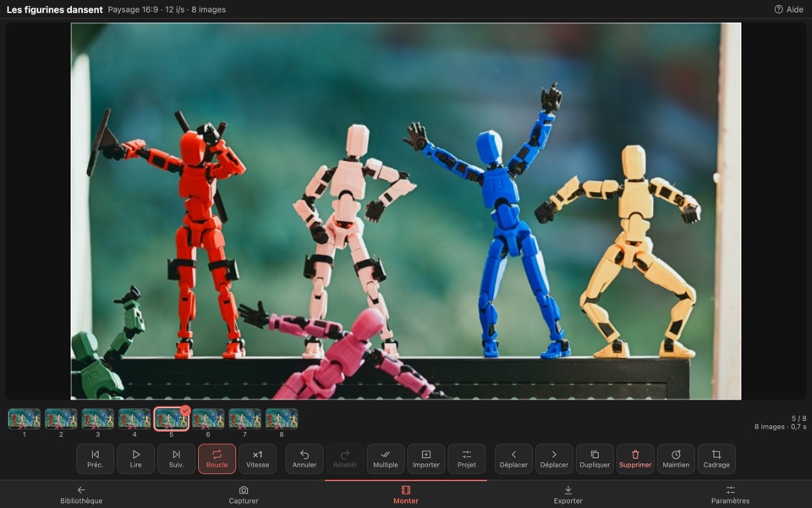
Task: Select frame thumbnail 3
Action: click(x=98, y=419)
